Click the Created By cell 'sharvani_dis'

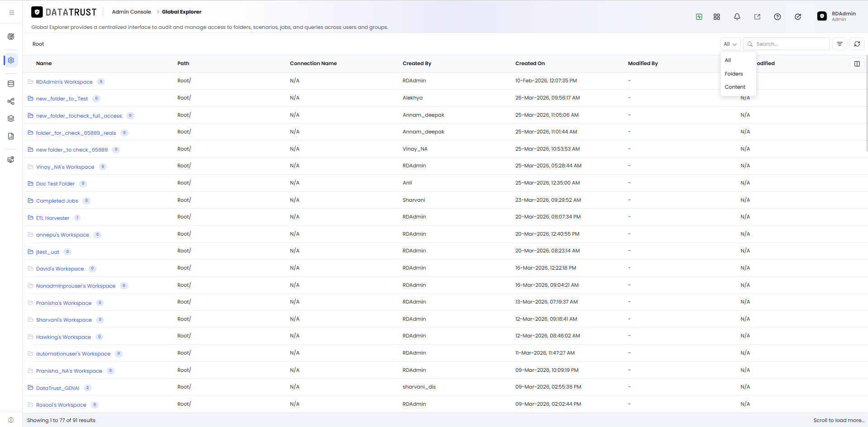pos(419,387)
